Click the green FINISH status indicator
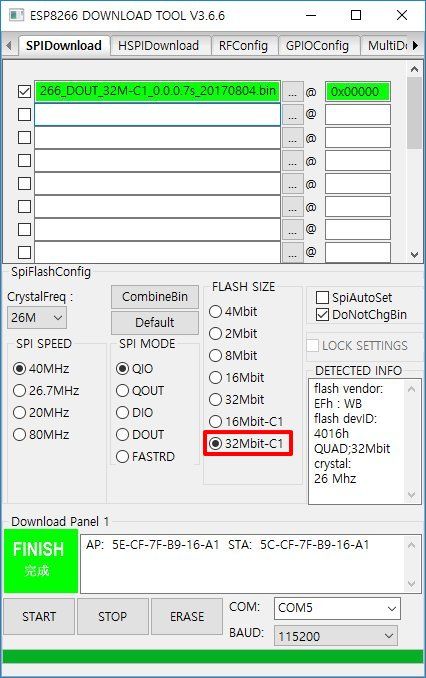 tap(41, 561)
